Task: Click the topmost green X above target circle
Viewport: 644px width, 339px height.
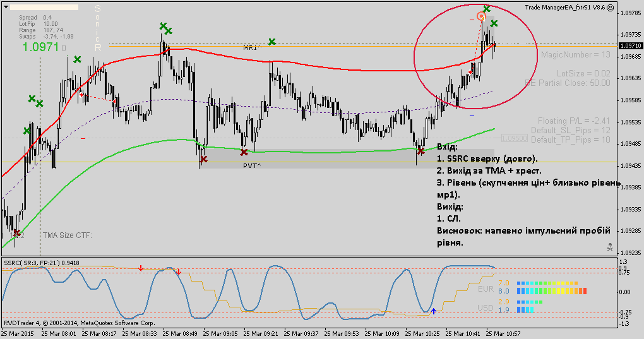Action: click(486, 9)
